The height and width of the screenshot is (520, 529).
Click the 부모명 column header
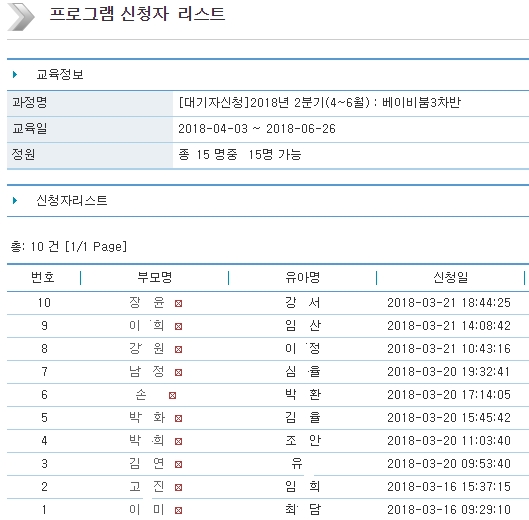coord(155,277)
